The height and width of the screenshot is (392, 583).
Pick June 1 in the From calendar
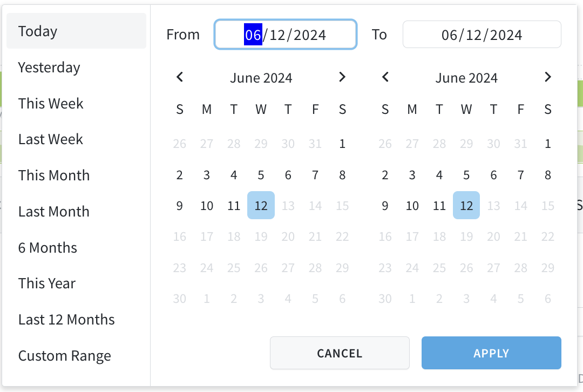pyautogui.click(x=342, y=144)
